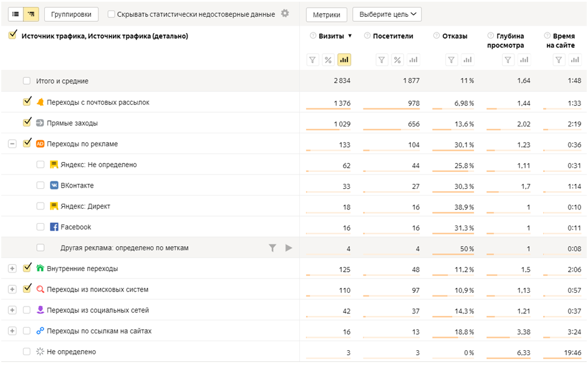Switch Визиты column to percent display

(x=329, y=60)
